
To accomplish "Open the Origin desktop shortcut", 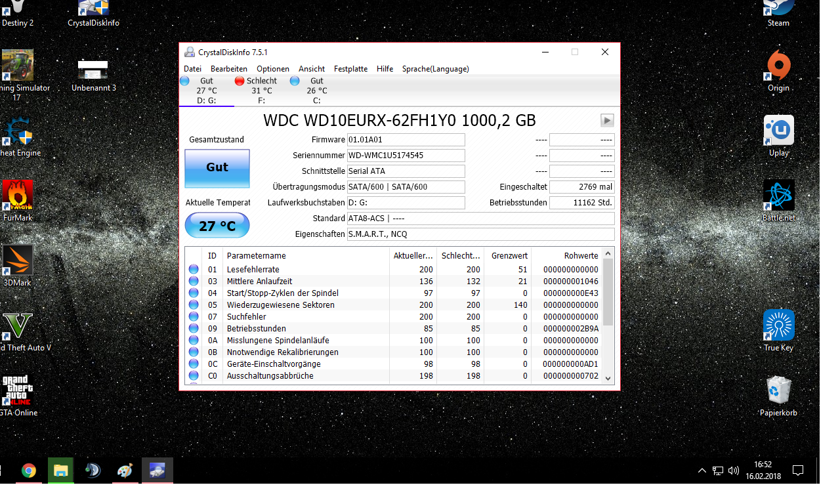I will pyautogui.click(x=778, y=72).
